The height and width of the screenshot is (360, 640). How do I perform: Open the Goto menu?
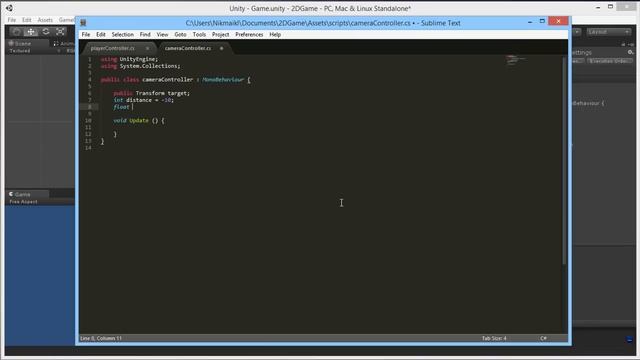tap(180, 35)
